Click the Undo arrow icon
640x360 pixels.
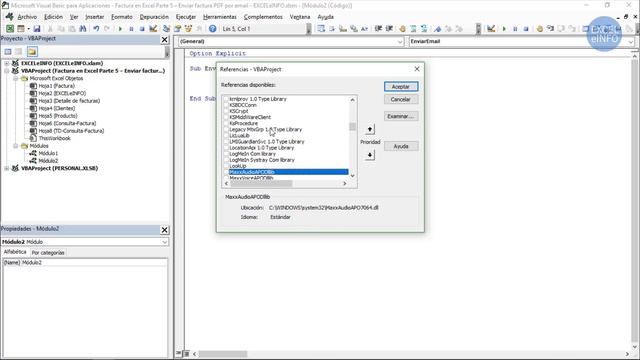point(96,29)
